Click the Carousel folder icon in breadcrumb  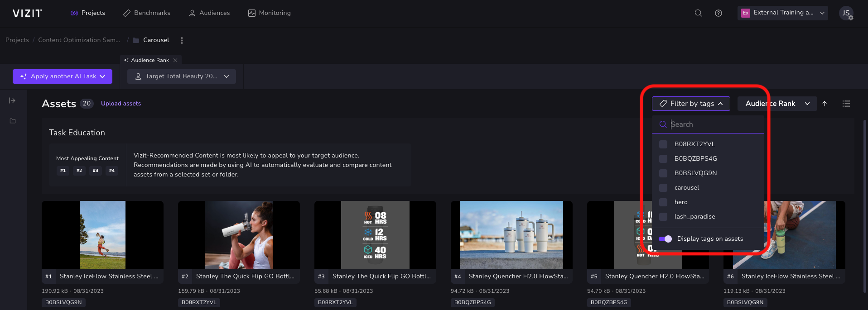point(136,40)
